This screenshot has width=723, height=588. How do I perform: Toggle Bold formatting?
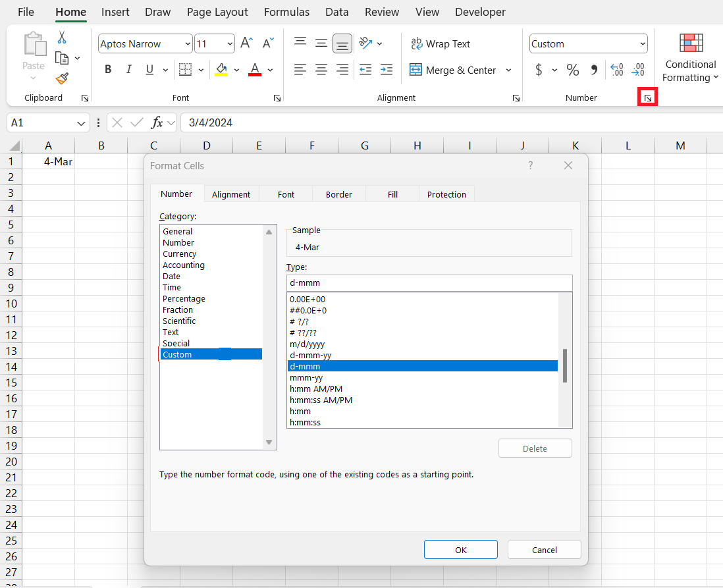point(108,70)
